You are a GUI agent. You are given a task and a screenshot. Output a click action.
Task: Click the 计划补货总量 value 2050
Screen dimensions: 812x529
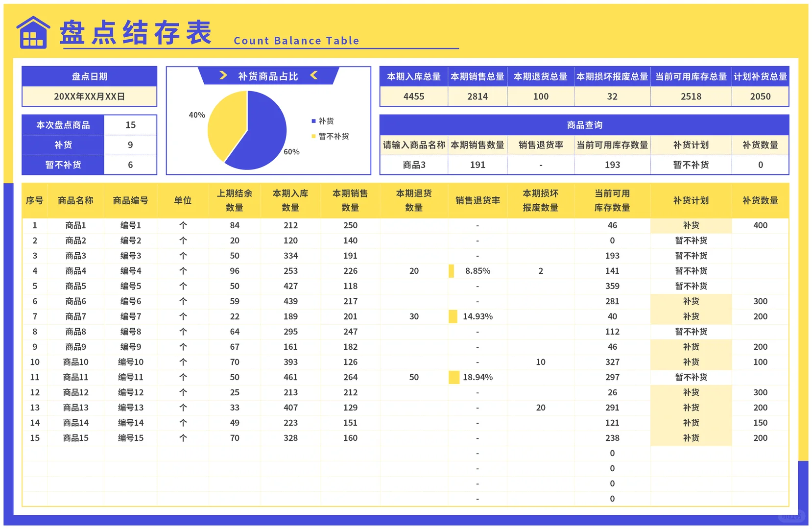tap(760, 96)
